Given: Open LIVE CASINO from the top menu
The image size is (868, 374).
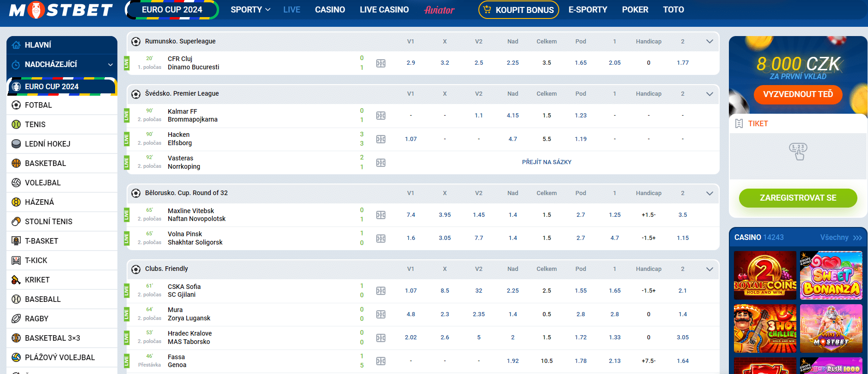Looking at the screenshot, I should (x=384, y=10).
